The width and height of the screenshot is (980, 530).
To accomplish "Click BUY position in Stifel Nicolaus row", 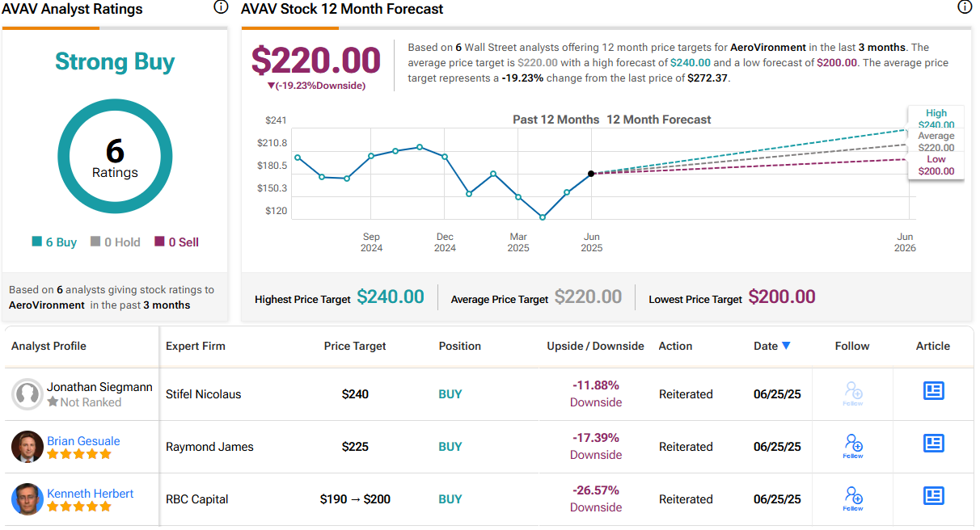I will [450, 394].
